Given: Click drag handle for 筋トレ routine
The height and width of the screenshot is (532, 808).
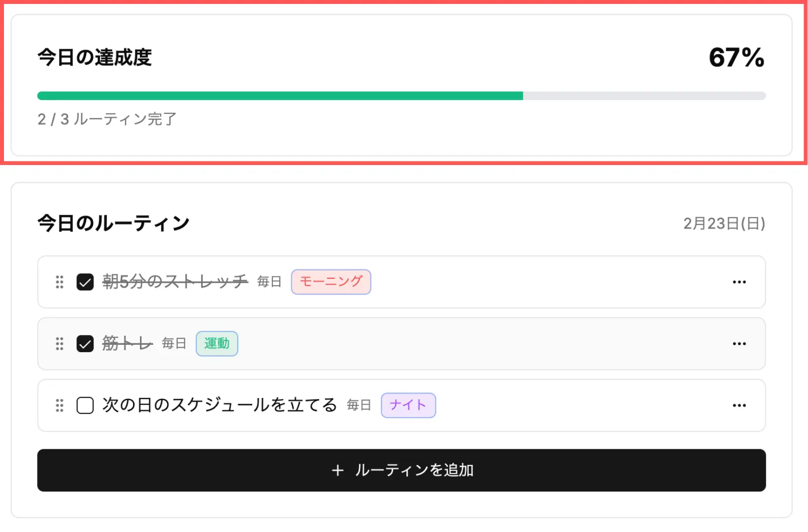Looking at the screenshot, I should click(60, 344).
